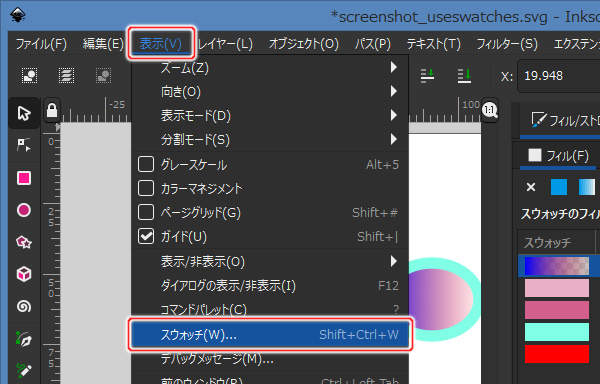600x384 pixels.
Task: Choose コマンドパレット(C) menu entry
Action: tap(270, 309)
